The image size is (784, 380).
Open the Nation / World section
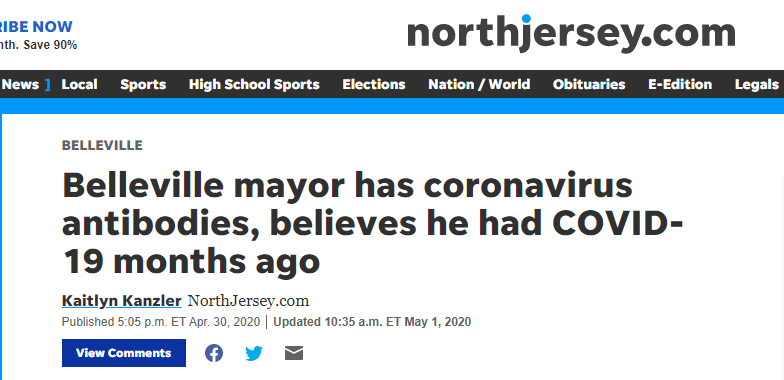click(x=479, y=84)
